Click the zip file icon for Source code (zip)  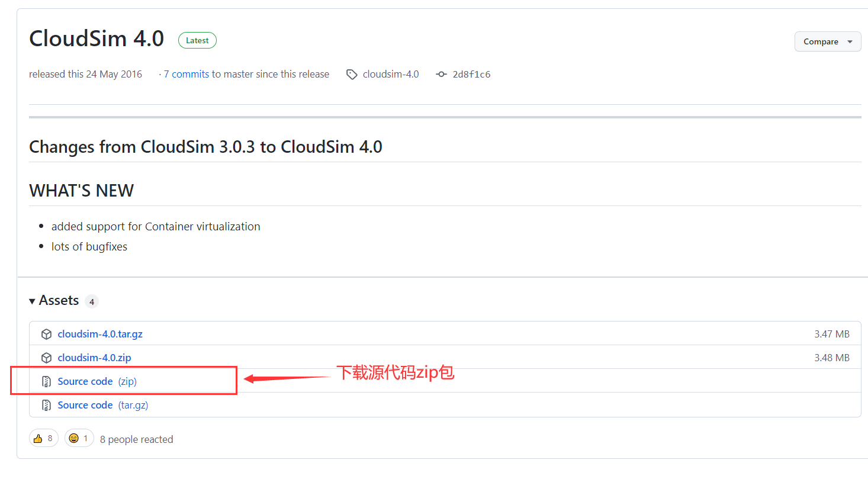46,381
